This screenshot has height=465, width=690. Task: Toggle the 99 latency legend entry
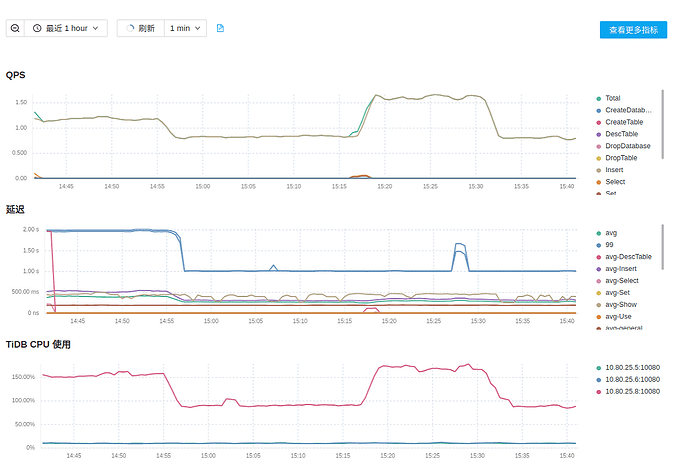click(605, 245)
